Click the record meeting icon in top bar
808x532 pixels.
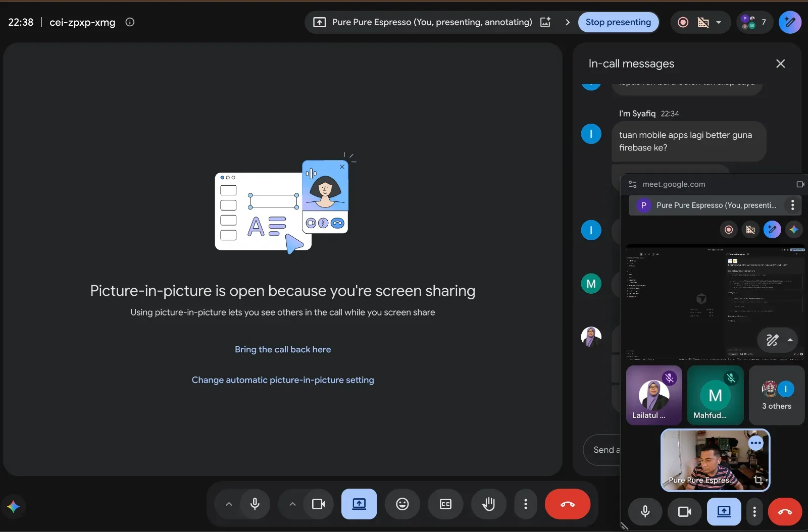[x=683, y=22]
